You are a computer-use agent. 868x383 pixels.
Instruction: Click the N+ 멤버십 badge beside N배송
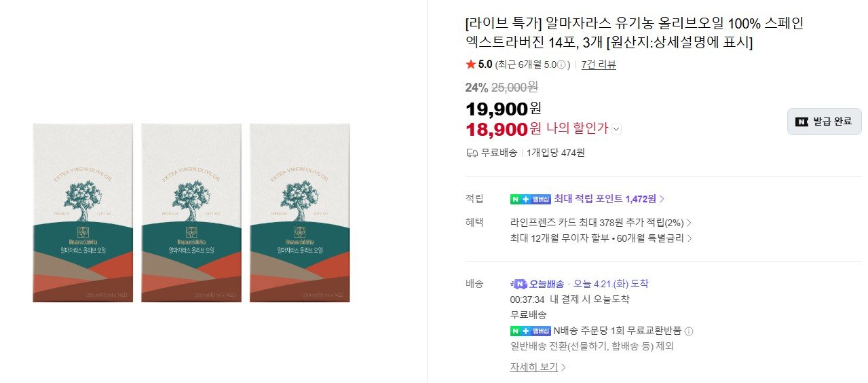(530, 331)
